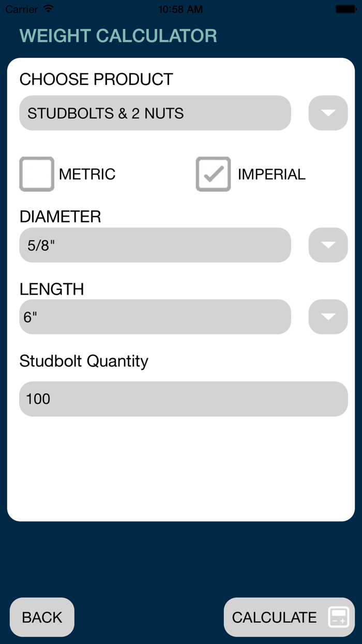Click the WEIGHT CALCULATOR header
This screenshot has width=362, height=644.
click(118, 36)
